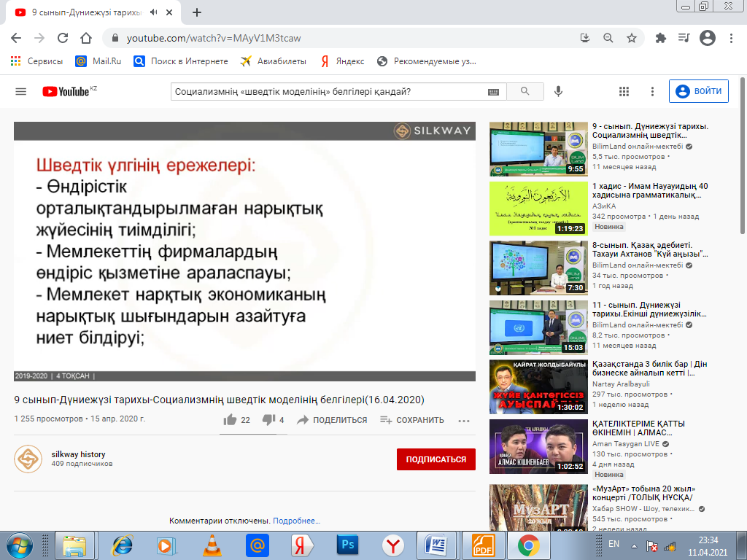Open media control icon in Chrome toolbar

684,38
